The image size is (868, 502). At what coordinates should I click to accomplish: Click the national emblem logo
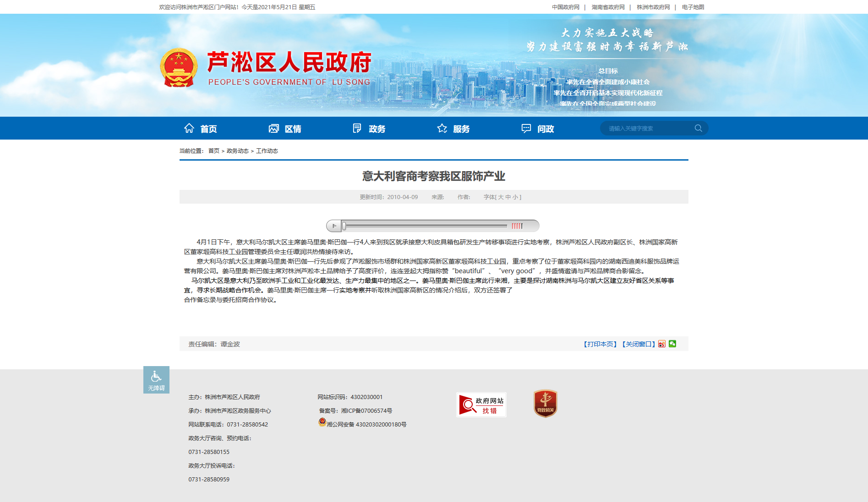click(179, 68)
